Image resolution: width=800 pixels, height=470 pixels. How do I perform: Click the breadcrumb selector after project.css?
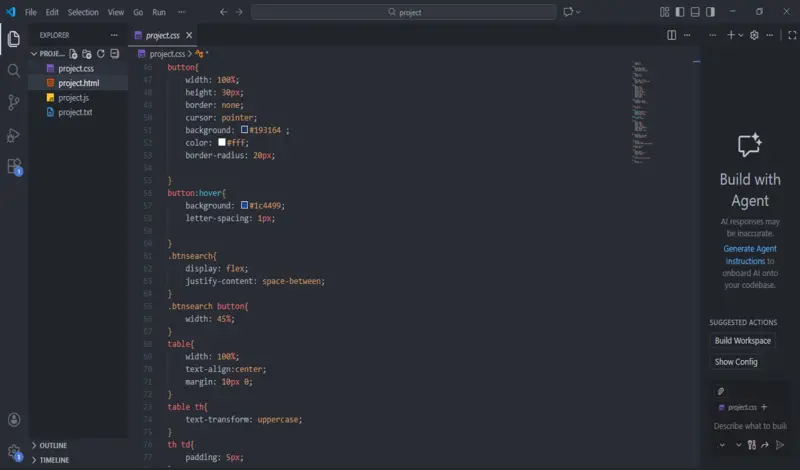pyautogui.click(x=202, y=54)
